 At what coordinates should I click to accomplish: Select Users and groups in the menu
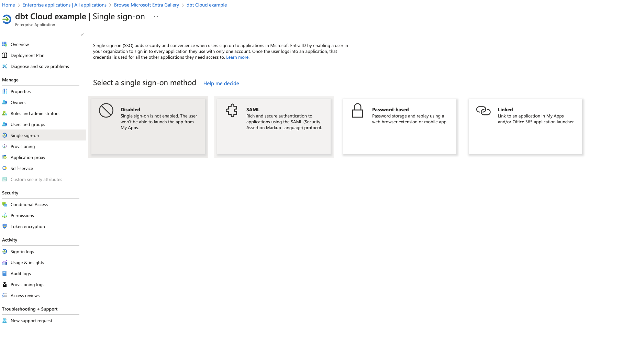pos(27,124)
